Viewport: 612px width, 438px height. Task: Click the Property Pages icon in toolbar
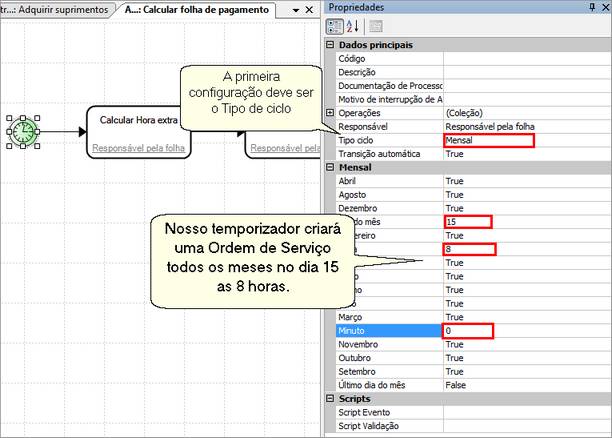[x=376, y=27]
